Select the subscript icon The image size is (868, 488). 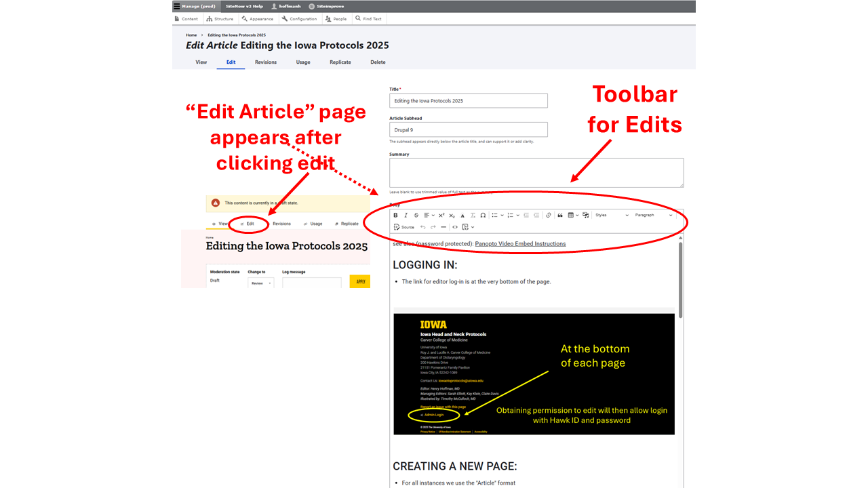pos(452,216)
